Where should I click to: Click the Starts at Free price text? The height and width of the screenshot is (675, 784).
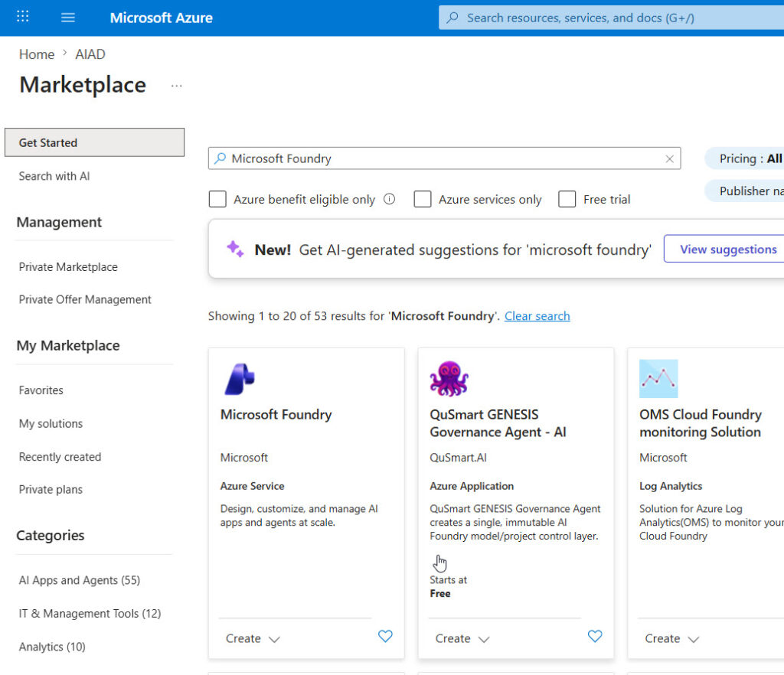click(448, 586)
